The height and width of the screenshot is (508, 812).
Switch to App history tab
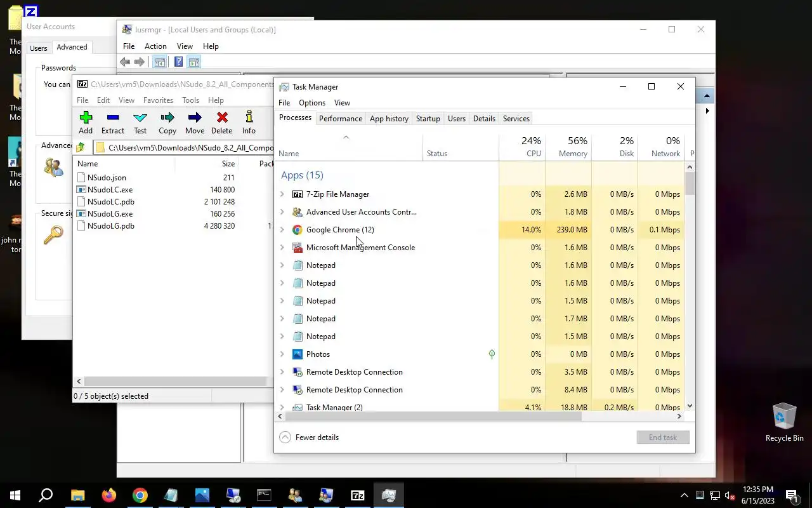click(389, 119)
